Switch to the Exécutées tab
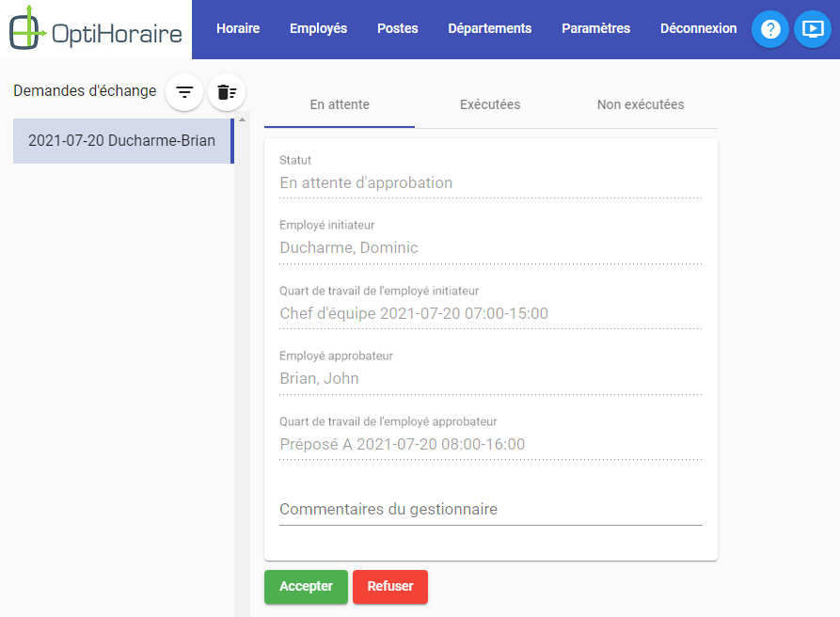The width and height of the screenshot is (840, 617). pyautogui.click(x=490, y=105)
